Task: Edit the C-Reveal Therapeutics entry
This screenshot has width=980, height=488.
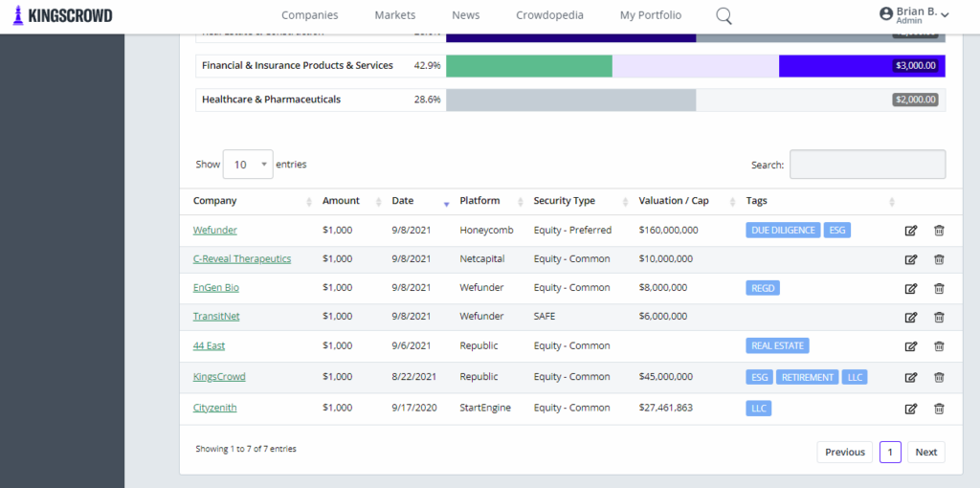Action: point(911,259)
